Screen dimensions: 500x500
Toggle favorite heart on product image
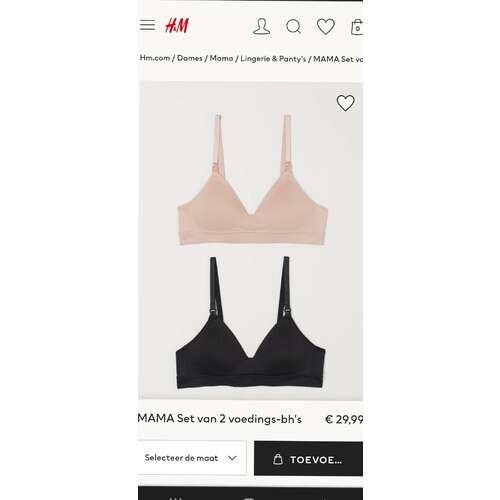(345, 103)
